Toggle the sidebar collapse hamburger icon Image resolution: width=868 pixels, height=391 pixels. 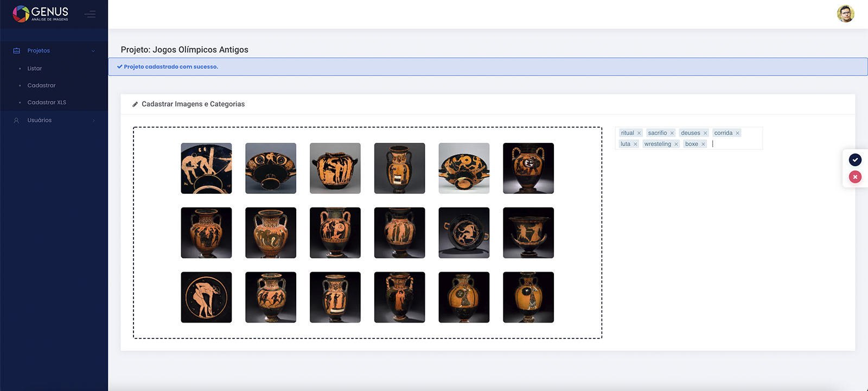[x=90, y=14]
